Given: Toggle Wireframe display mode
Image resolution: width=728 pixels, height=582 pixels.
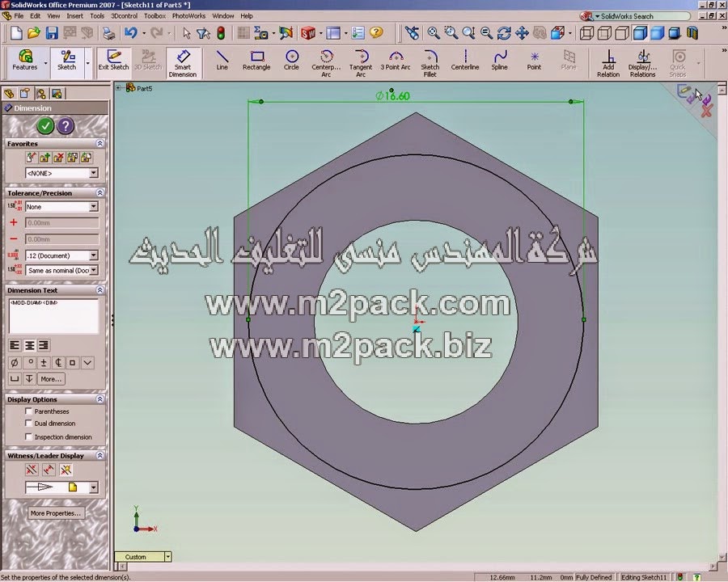Looking at the screenshot, I should (587, 33).
